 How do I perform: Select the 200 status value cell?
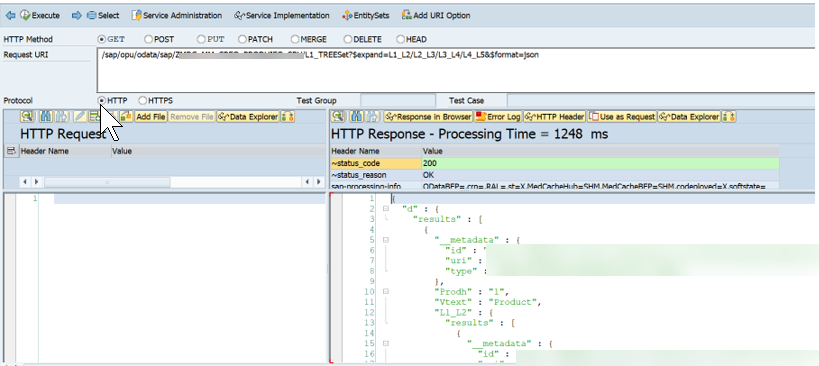[x=600, y=163]
